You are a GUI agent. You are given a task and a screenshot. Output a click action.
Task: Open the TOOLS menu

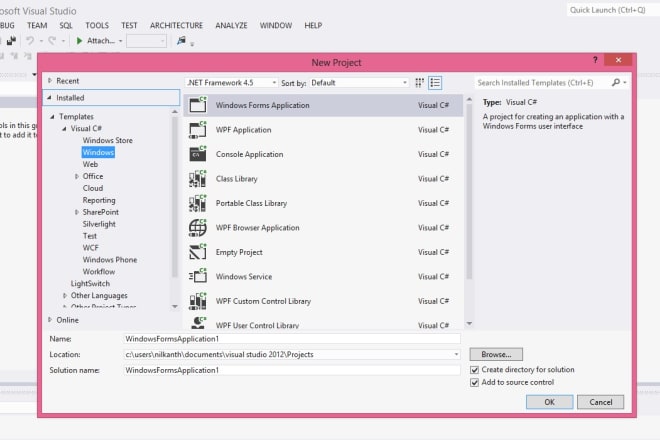[x=97, y=25]
